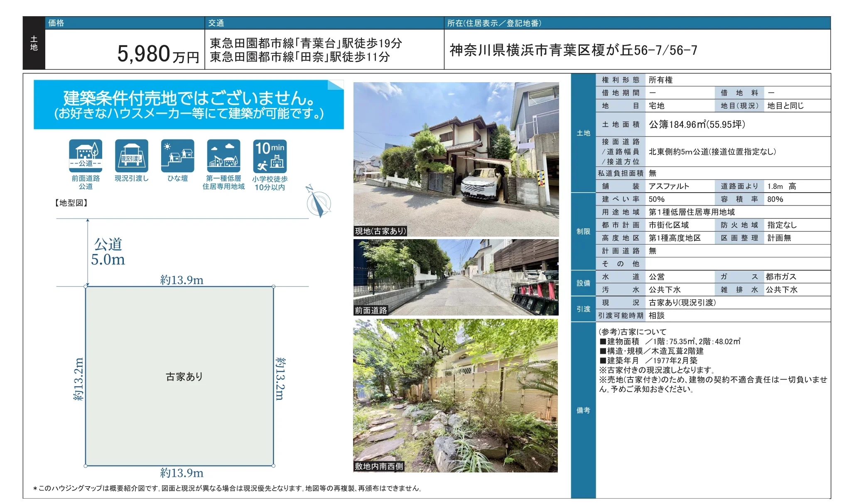This screenshot has height=504, width=854.
Task: Click the north compass icon
Action: [x=318, y=201]
